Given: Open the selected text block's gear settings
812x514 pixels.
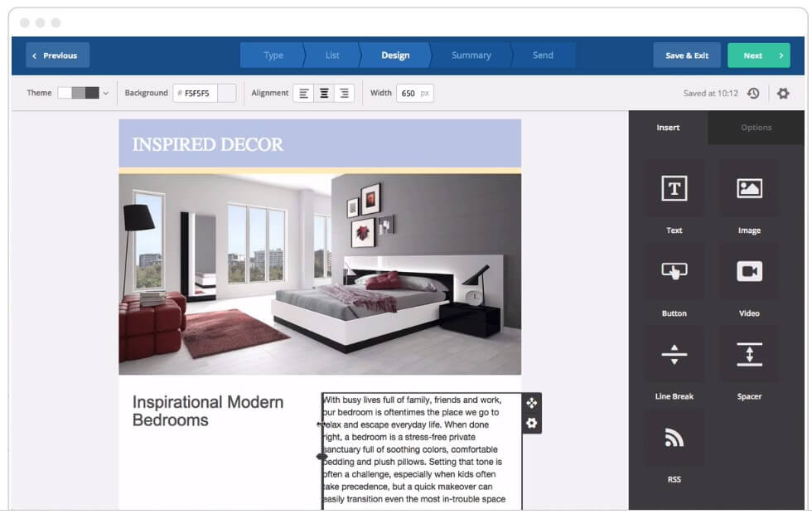Looking at the screenshot, I should click(531, 424).
